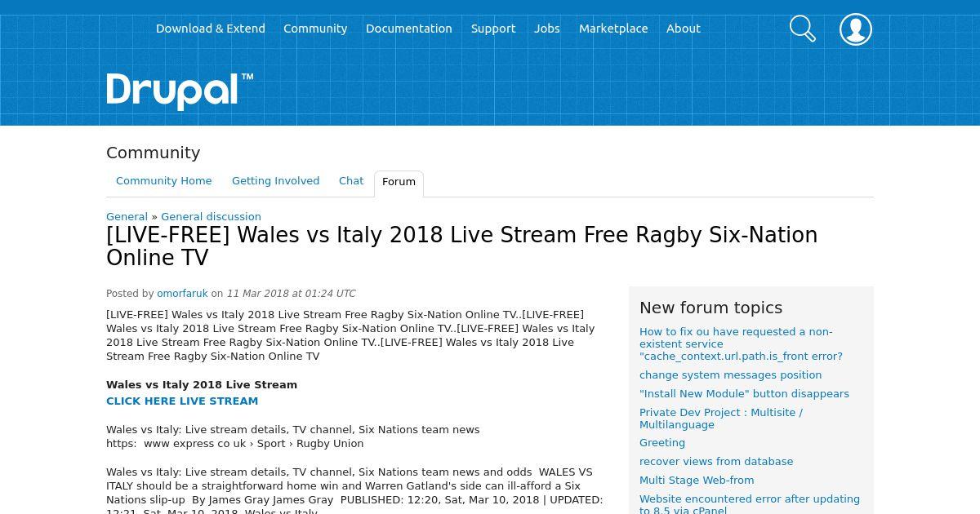Image resolution: width=980 pixels, height=514 pixels.
Task: Select the Forum tab
Action: [x=399, y=183]
